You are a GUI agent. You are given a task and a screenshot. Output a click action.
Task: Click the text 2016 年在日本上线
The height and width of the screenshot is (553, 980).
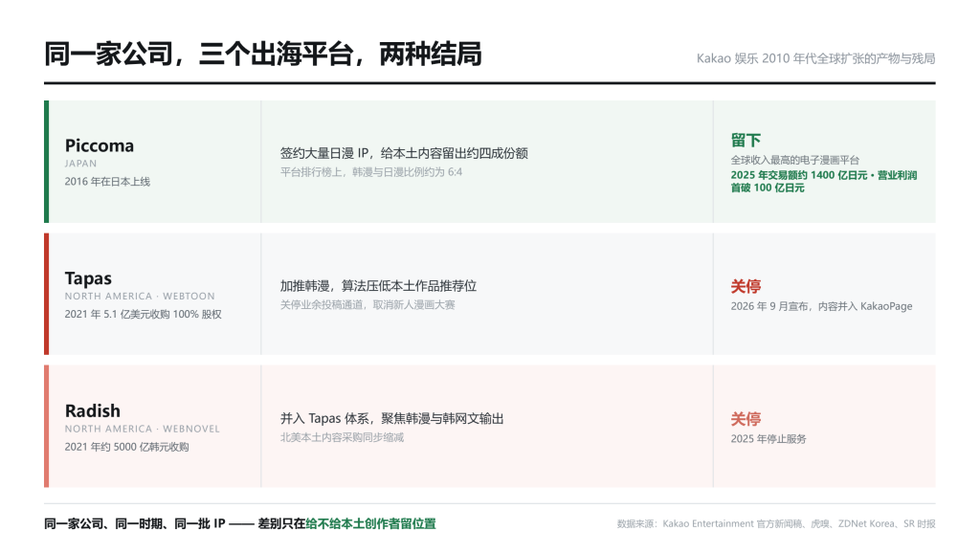point(107,182)
